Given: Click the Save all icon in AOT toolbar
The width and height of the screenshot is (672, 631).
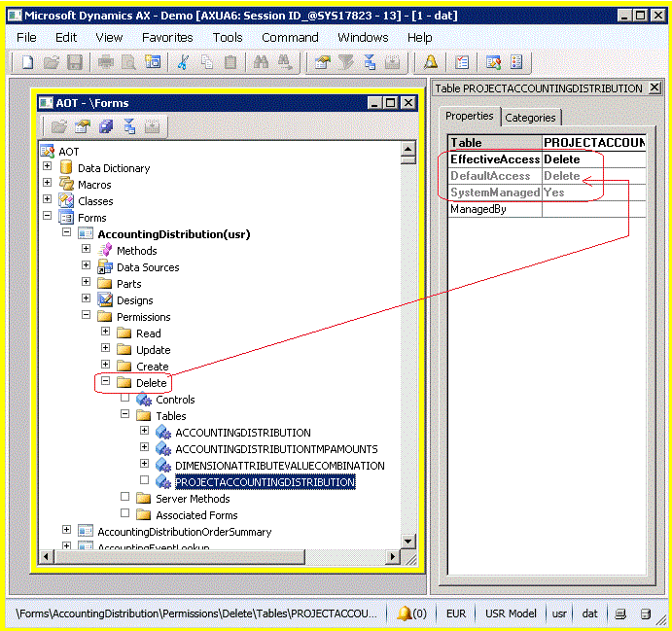Looking at the screenshot, I should [x=106, y=126].
